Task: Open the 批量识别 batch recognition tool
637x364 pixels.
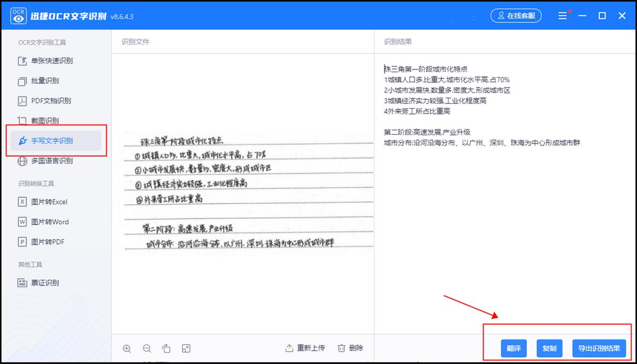Action: click(42, 81)
